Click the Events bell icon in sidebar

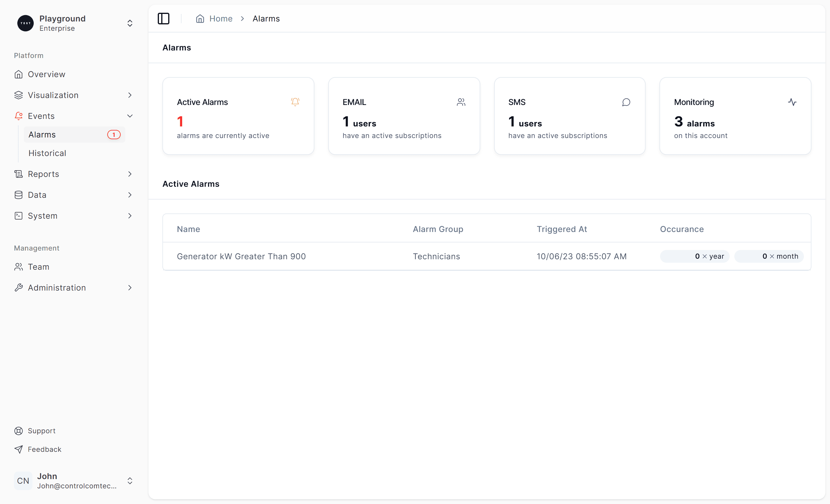coord(18,116)
